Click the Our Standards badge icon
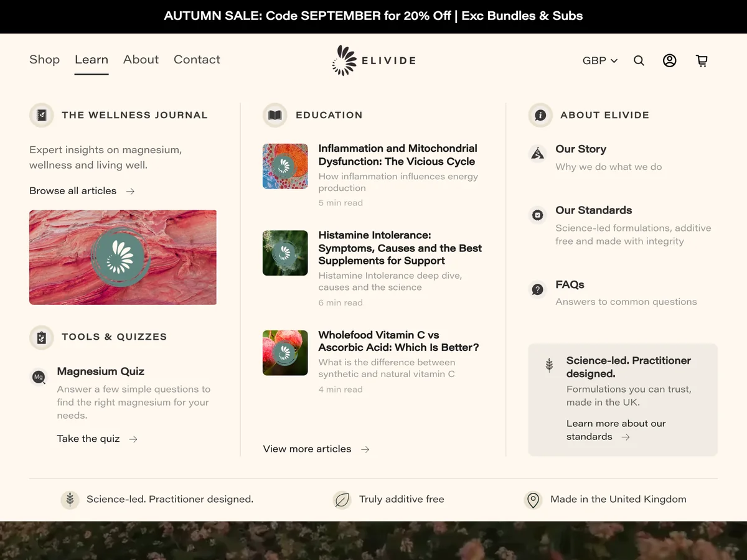The image size is (747, 560). pos(537,215)
